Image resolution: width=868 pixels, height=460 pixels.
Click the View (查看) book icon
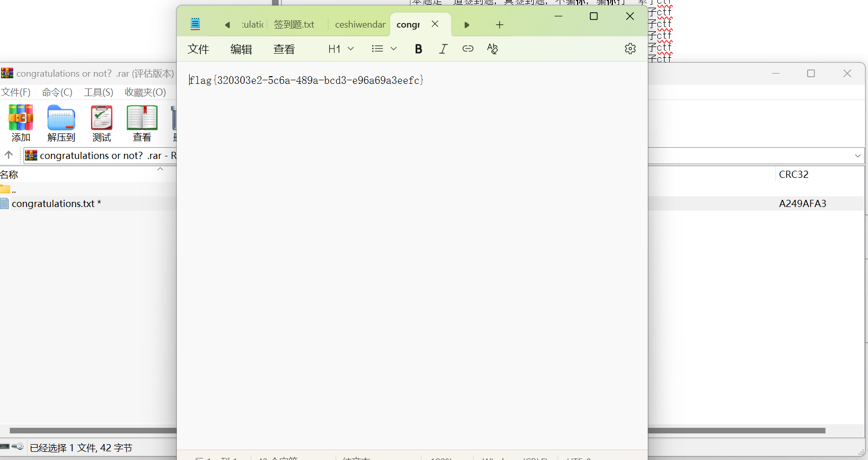(142, 123)
